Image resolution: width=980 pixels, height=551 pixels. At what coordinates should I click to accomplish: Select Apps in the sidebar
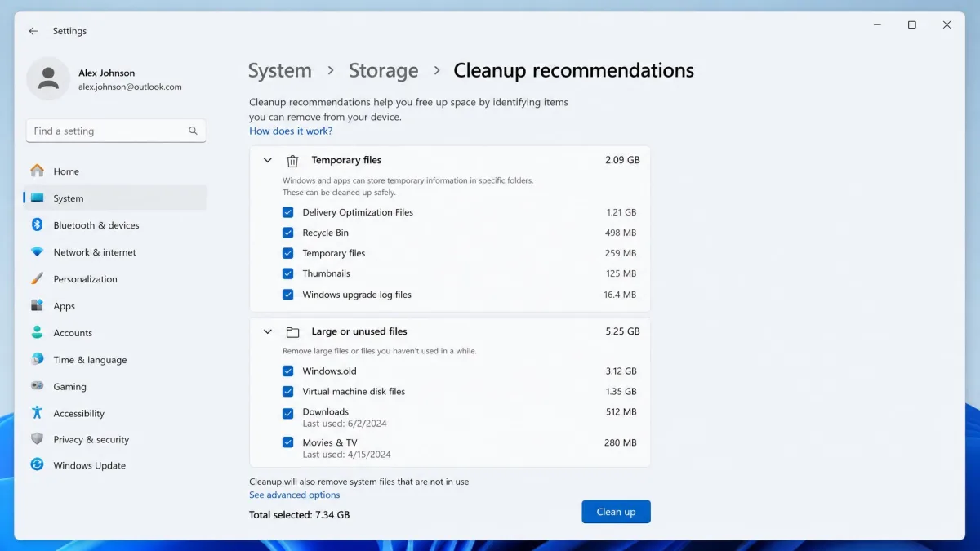[x=115, y=306]
